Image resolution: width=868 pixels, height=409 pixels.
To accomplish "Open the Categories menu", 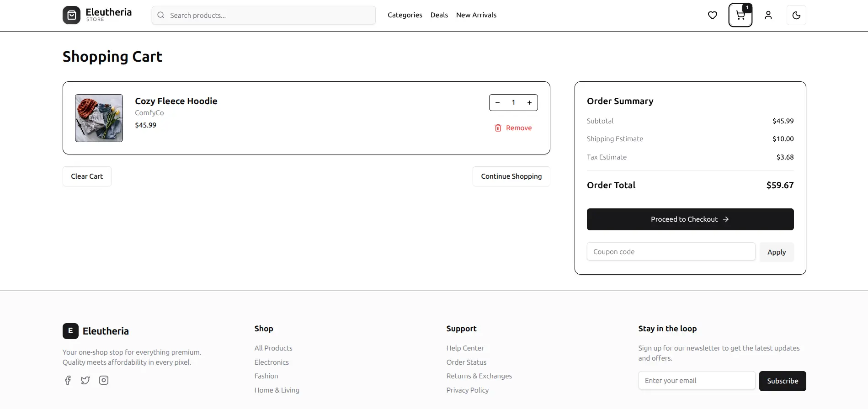I will pyautogui.click(x=405, y=15).
